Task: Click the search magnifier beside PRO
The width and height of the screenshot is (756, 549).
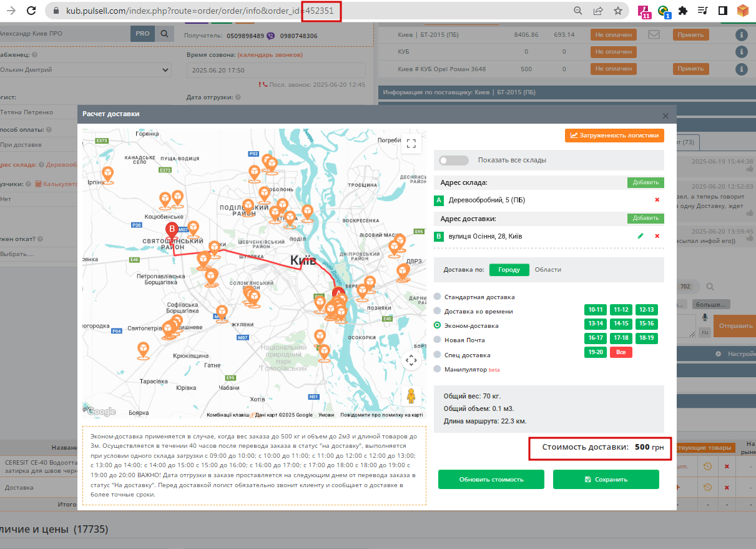Action: coord(165,34)
